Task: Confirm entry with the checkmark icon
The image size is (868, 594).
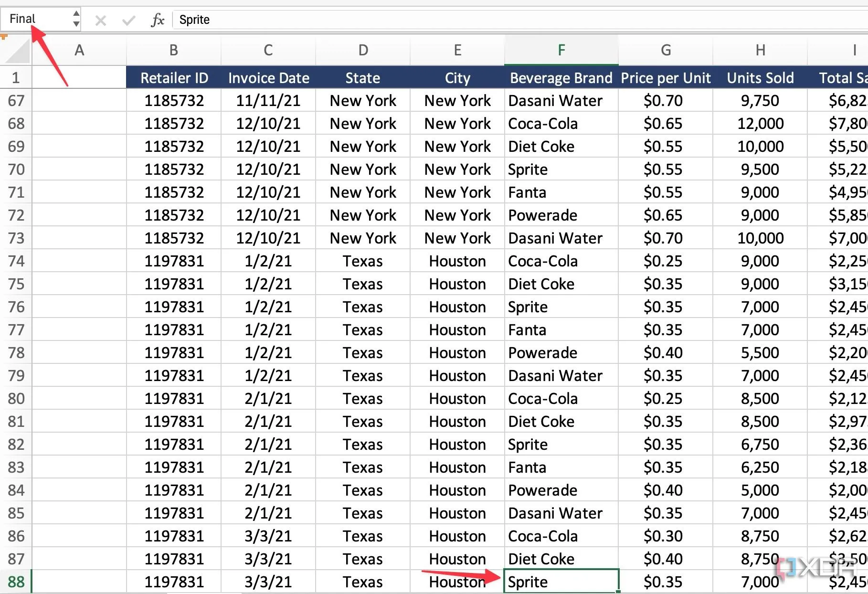Action: [x=128, y=20]
